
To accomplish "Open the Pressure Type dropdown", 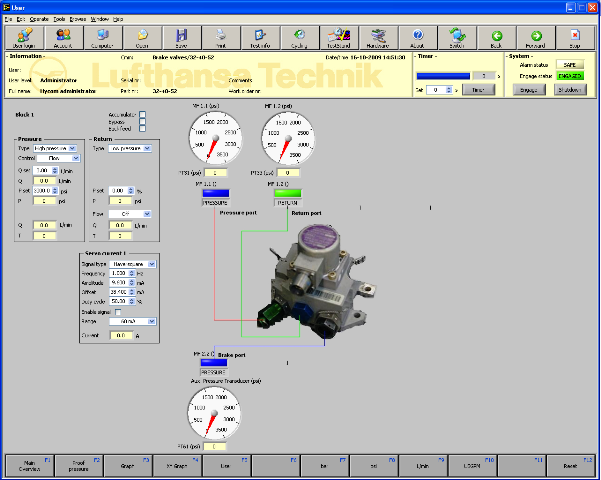I will [x=56, y=148].
